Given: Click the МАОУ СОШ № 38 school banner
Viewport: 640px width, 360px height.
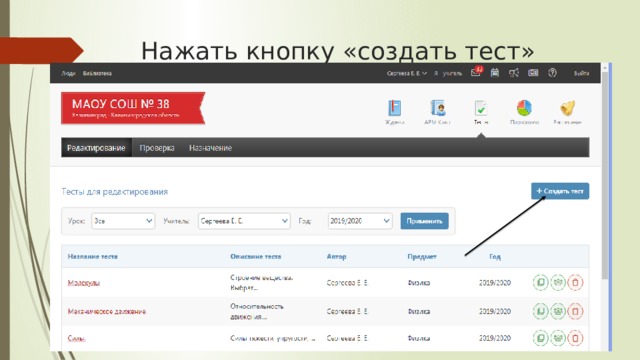Looking at the screenshot, I should tap(133, 108).
